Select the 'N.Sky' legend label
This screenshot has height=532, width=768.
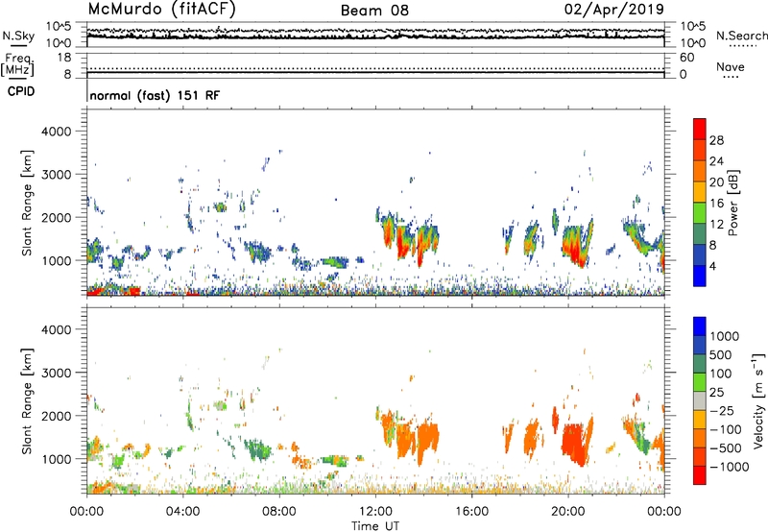point(18,36)
